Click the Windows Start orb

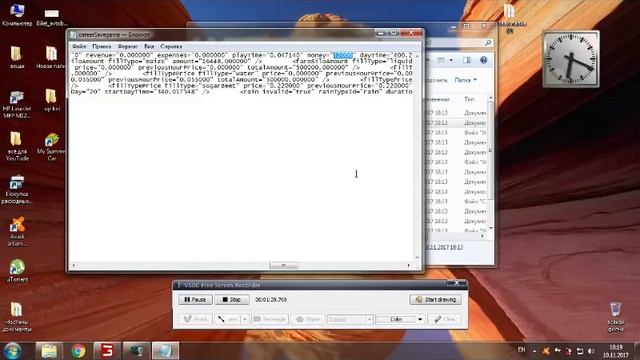(12, 351)
